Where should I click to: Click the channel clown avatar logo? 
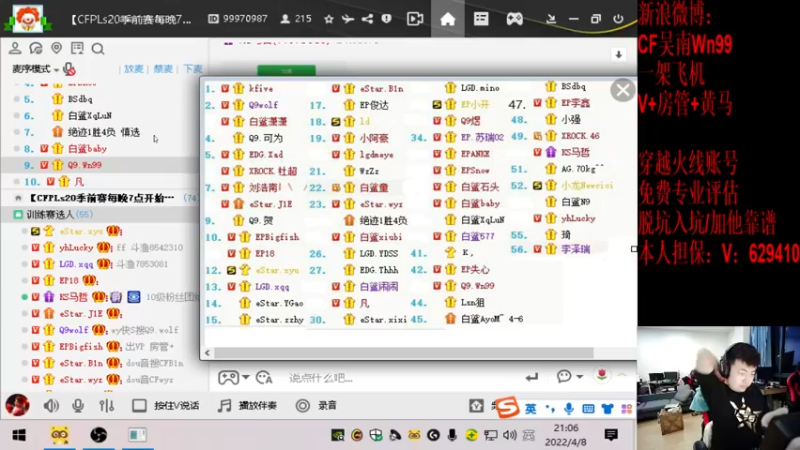(x=28, y=18)
